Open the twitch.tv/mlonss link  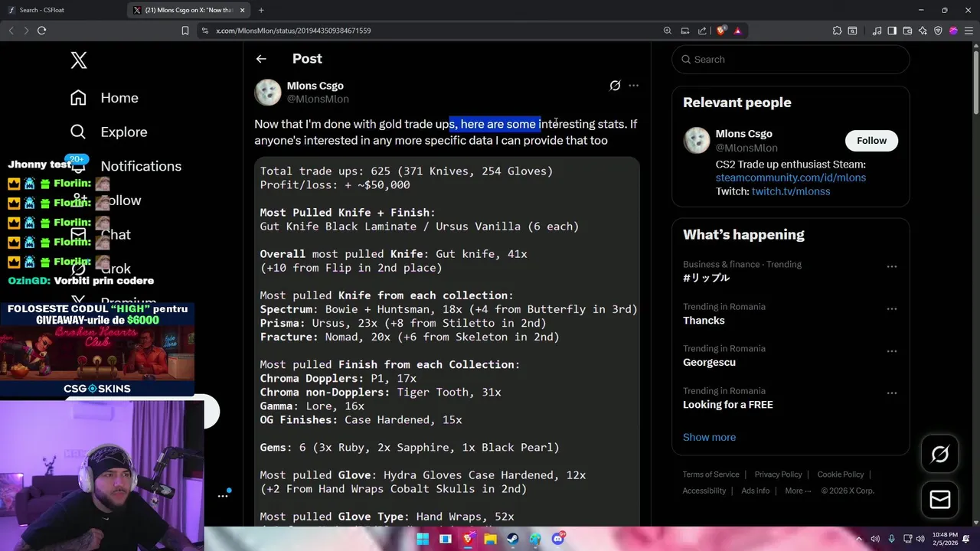tap(791, 191)
